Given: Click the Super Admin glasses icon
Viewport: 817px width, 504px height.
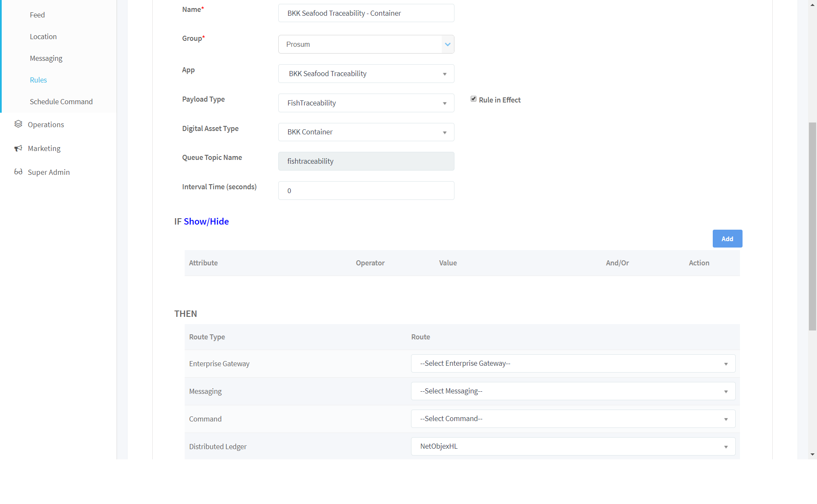Looking at the screenshot, I should coord(18,172).
